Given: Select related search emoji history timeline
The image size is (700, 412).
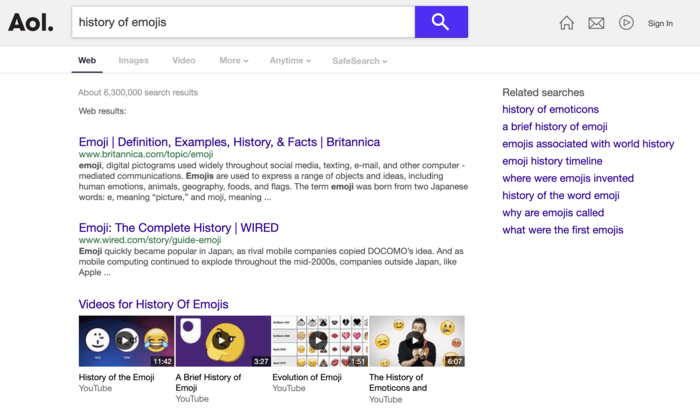Looking at the screenshot, I should coord(552,161).
